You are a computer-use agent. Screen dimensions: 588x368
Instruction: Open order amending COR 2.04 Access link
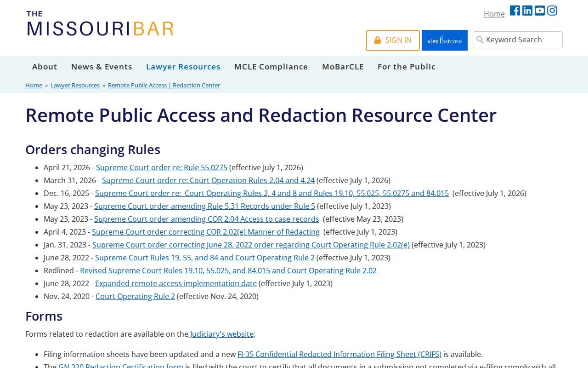tap(207, 219)
